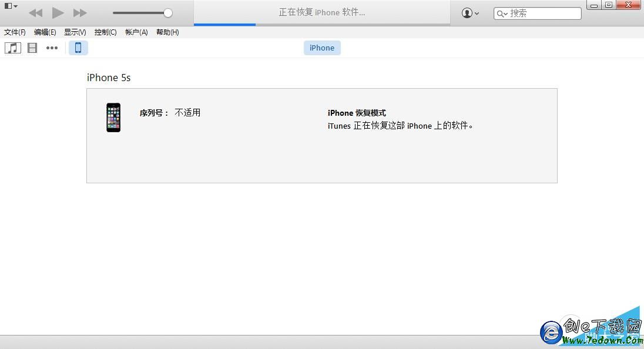This screenshot has width=644, height=349.
Task: Open the 编辑(E) menu
Action: [x=45, y=32]
